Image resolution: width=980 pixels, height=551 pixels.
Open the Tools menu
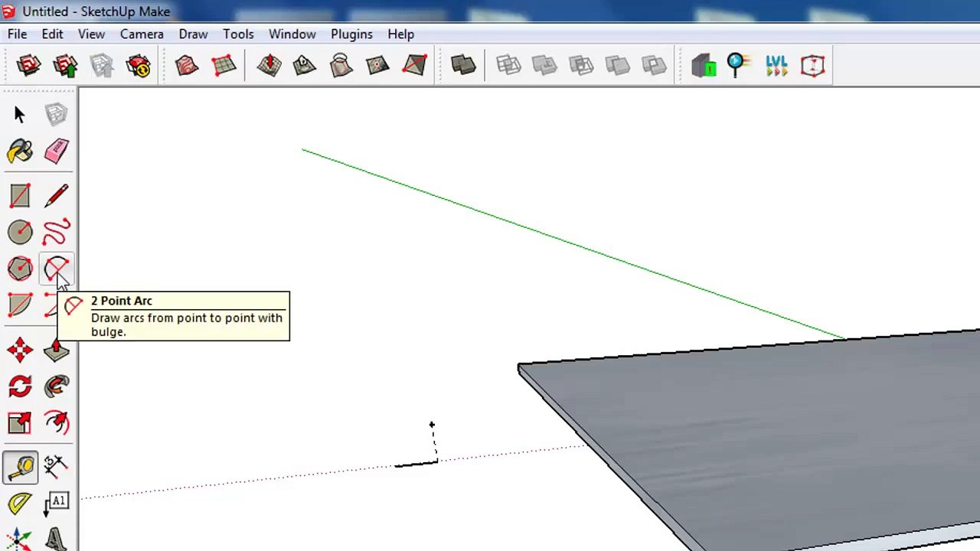coord(238,34)
